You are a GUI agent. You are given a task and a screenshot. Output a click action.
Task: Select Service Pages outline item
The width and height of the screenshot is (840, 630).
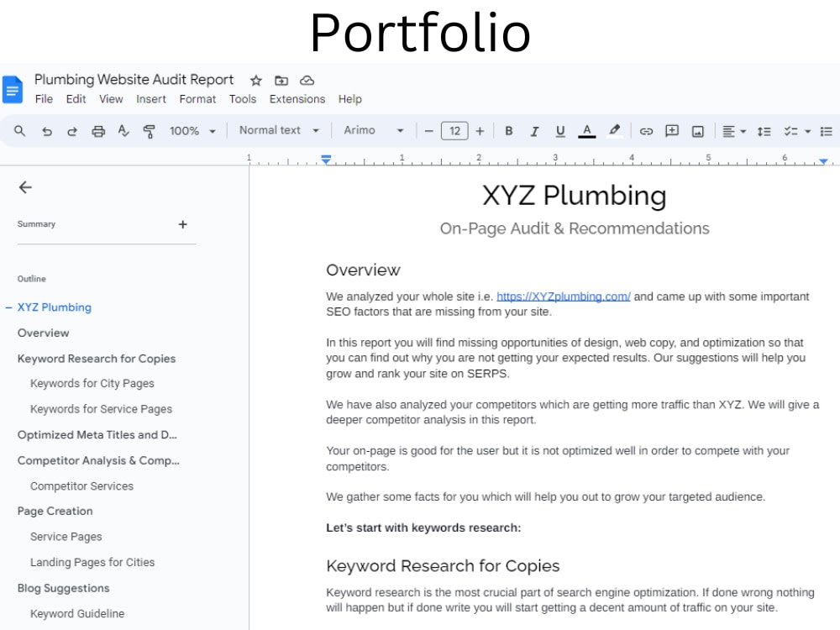click(66, 537)
